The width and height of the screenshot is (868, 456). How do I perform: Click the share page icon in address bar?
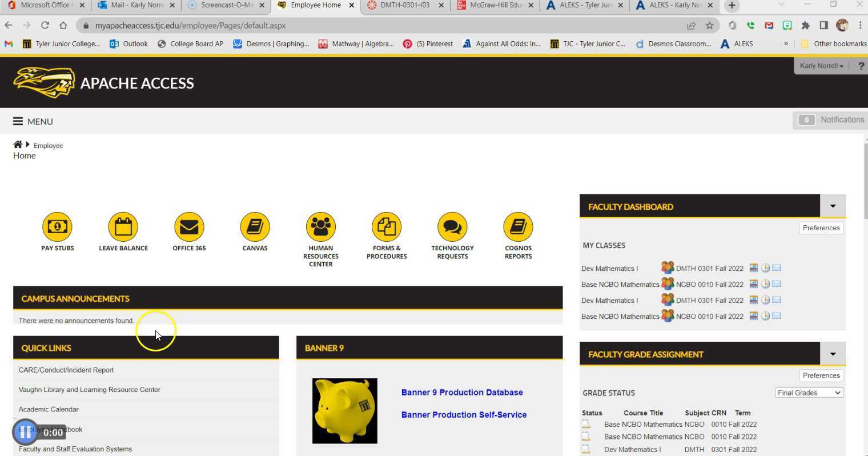[x=691, y=25]
